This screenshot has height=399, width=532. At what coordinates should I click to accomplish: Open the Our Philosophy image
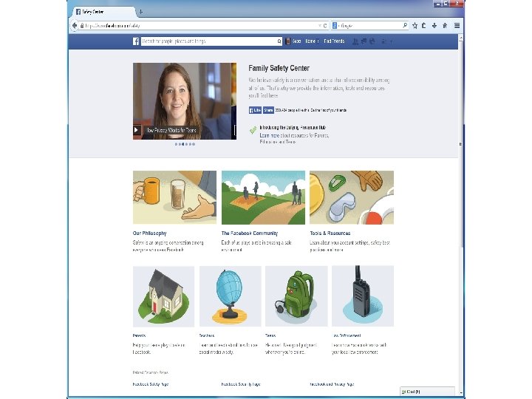(x=174, y=197)
